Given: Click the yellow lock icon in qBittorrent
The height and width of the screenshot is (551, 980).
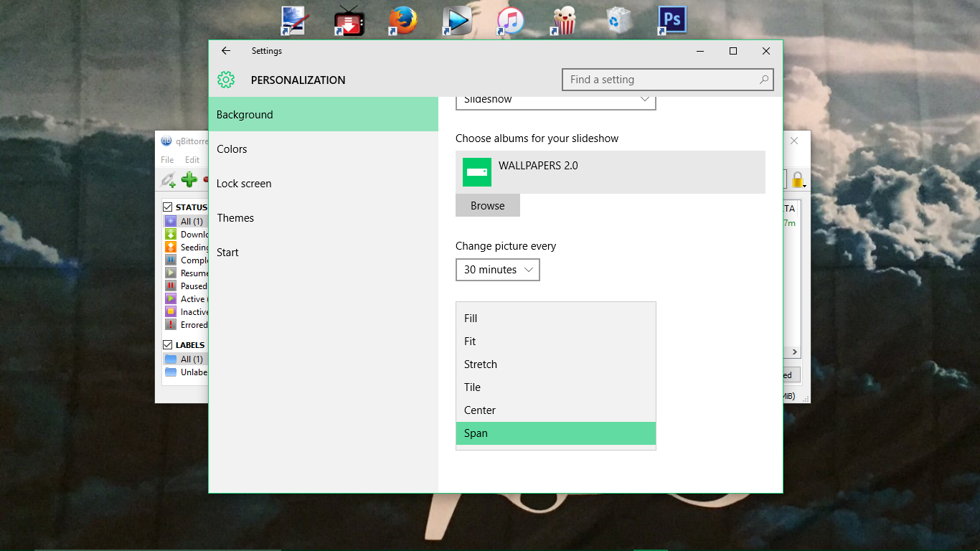Looking at the screenshot, I should [x=797, y=179].
